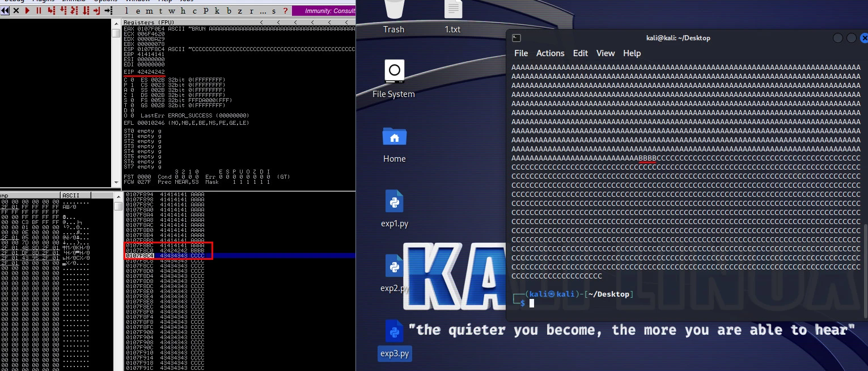
Task: Open the terminal Help menu
Action: 632,53
